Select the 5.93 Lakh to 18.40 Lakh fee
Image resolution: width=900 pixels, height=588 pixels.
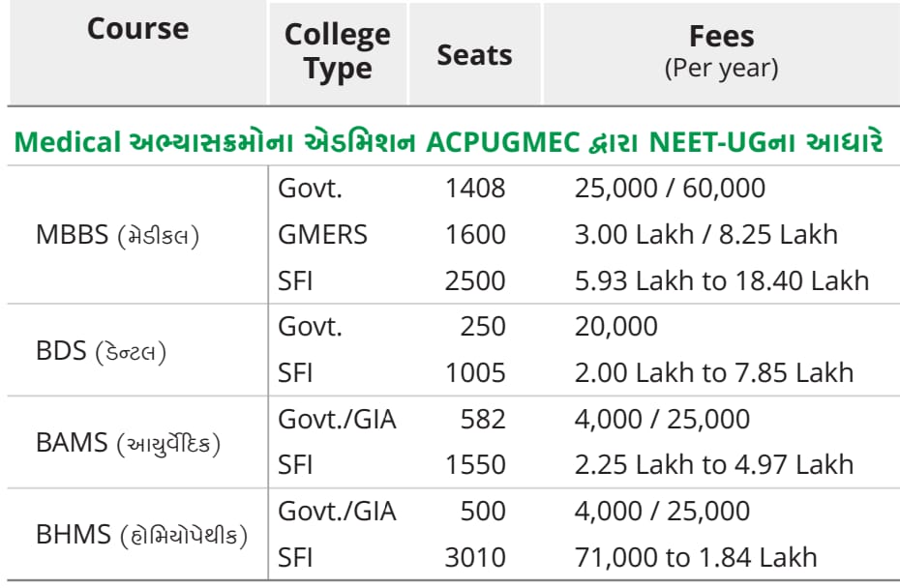coord(722,281)
